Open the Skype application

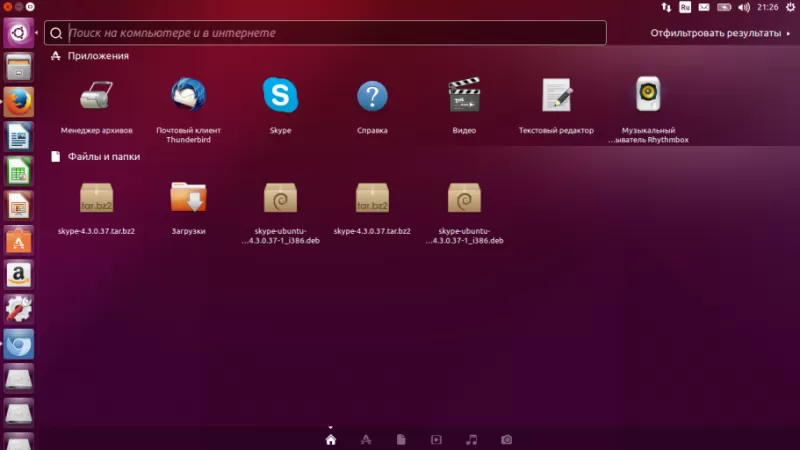pos(280,105)
